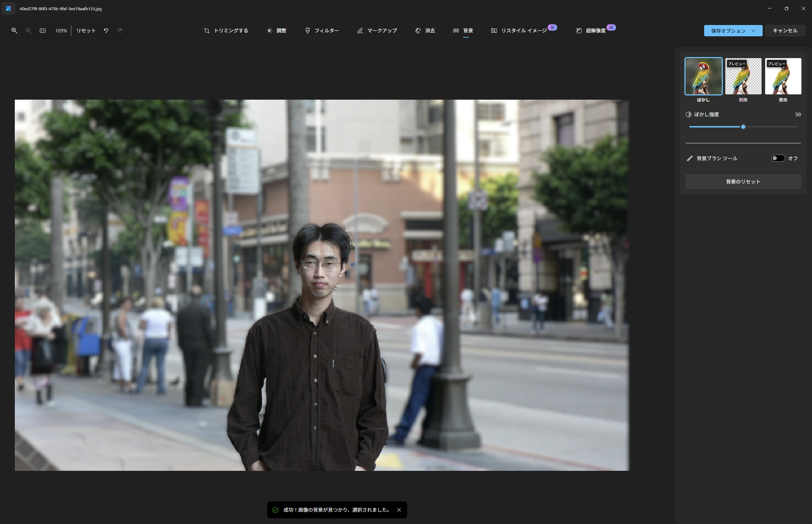Select the 置換 replace background option
The image size is (812, 524).
[783, 76]
